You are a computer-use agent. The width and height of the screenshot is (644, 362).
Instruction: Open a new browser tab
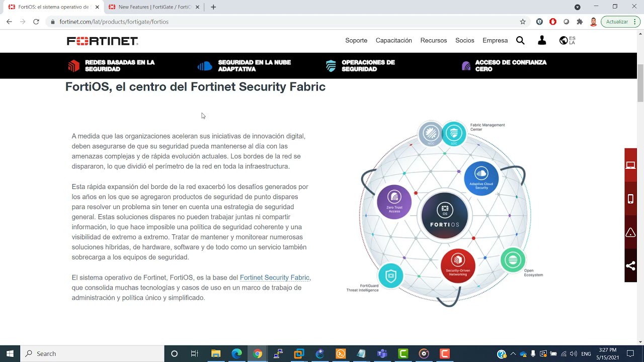tap(213, 7)
